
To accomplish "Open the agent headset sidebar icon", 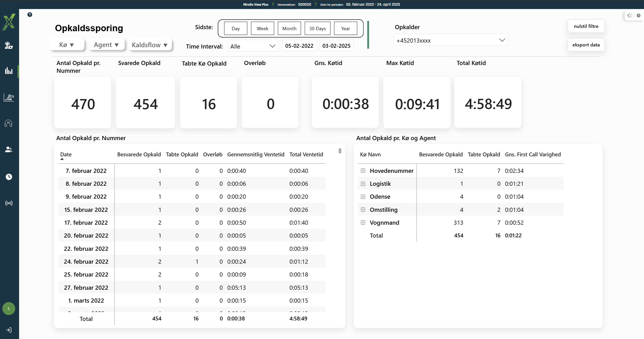I will coord(9,45).
